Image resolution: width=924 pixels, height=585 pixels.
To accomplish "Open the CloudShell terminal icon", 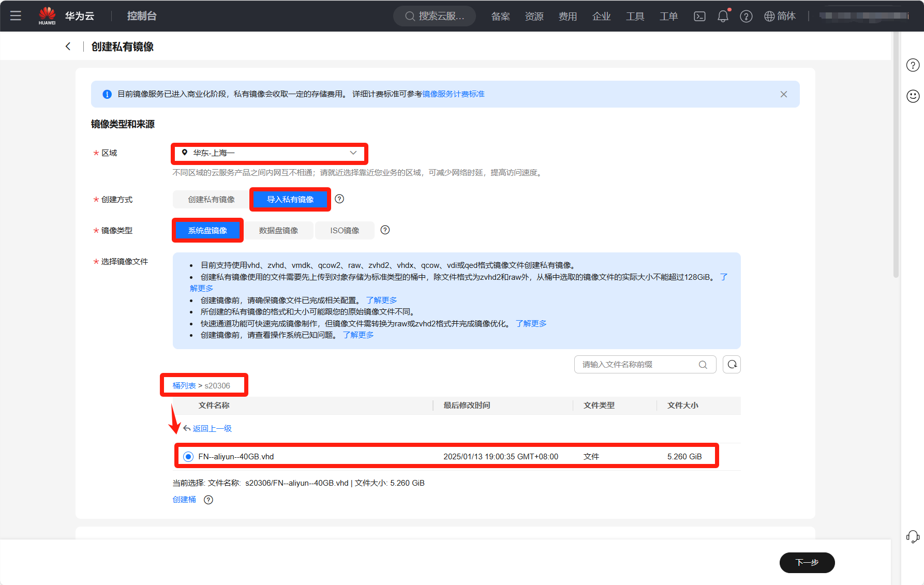I will 699,16.
